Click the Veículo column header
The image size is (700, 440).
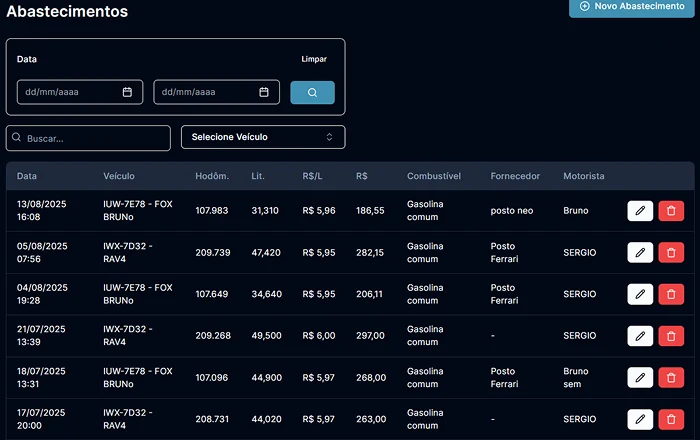[x=118, y=176]
